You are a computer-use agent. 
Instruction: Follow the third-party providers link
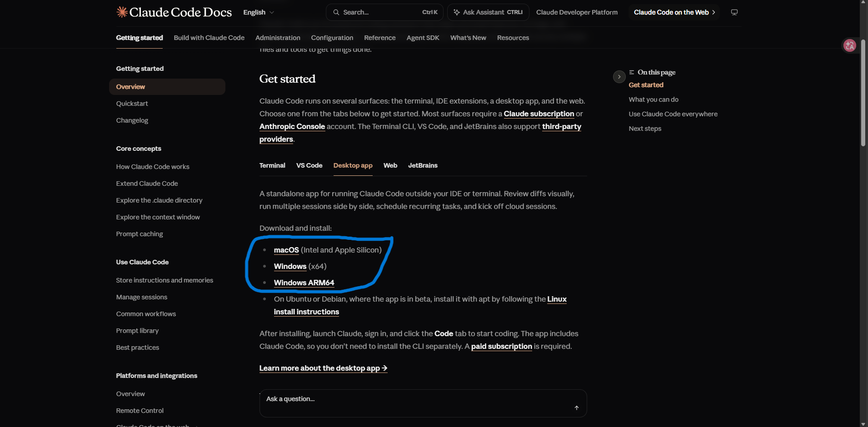pos(562,126)
